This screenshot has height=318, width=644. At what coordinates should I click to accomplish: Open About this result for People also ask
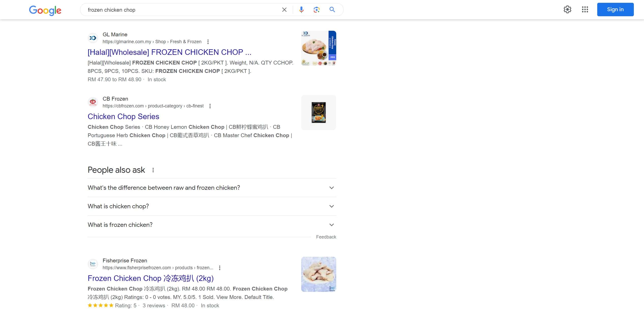coord(153,170)
